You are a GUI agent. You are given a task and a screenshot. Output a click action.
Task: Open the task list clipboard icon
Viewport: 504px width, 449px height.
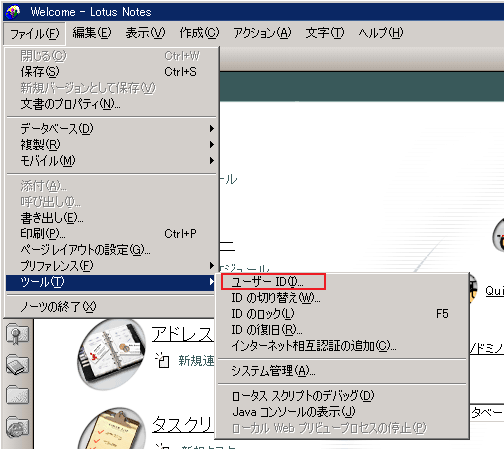click(112, 428)
